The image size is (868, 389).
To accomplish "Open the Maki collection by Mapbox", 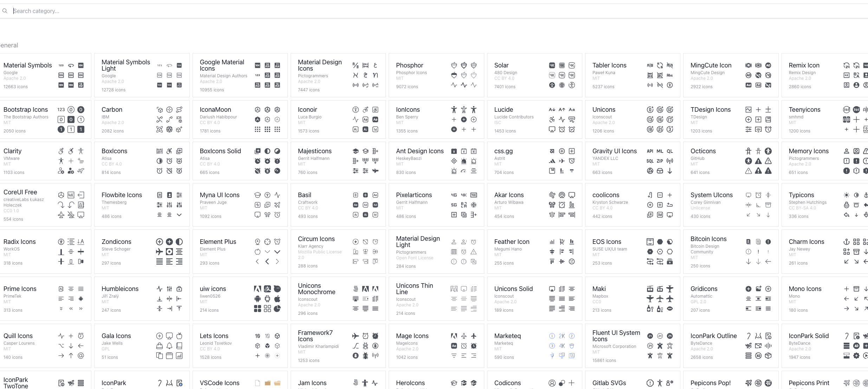I will coord(633,299).
